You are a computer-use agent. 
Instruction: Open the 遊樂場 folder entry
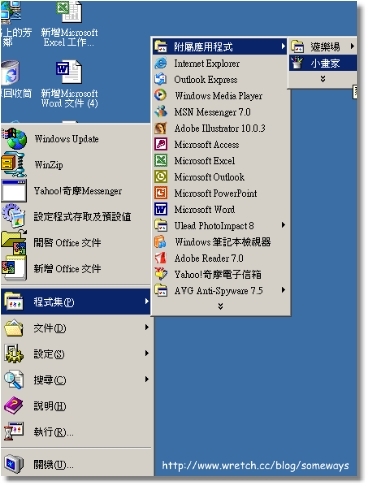point(323,46)
